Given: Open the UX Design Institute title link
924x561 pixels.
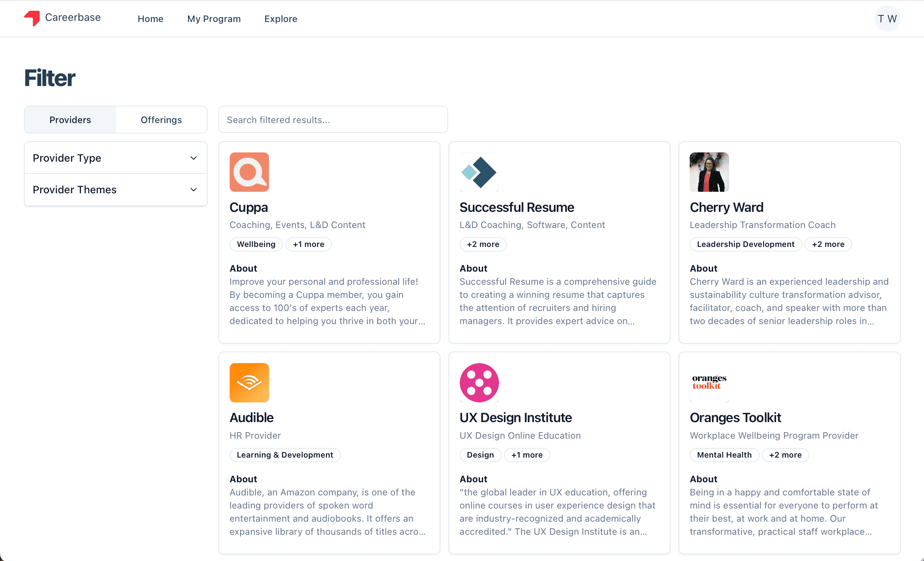Looking at the screenshot, I should click(x=515, y=417).
